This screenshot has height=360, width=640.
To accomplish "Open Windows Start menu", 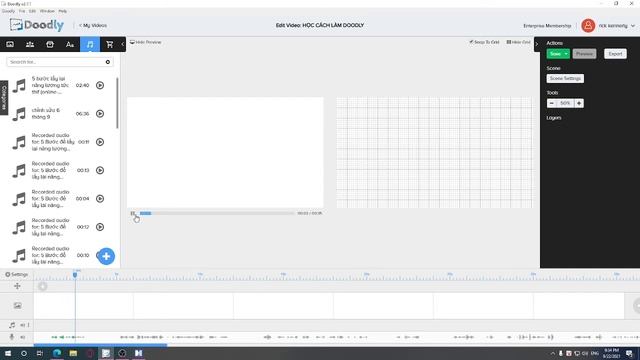I will click(8, 353).
